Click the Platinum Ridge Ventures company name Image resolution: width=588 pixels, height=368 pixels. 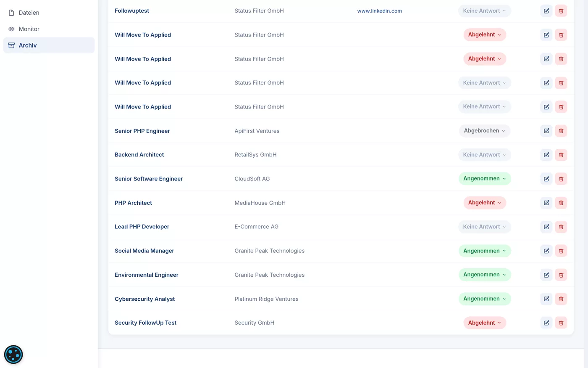(267, 299)
